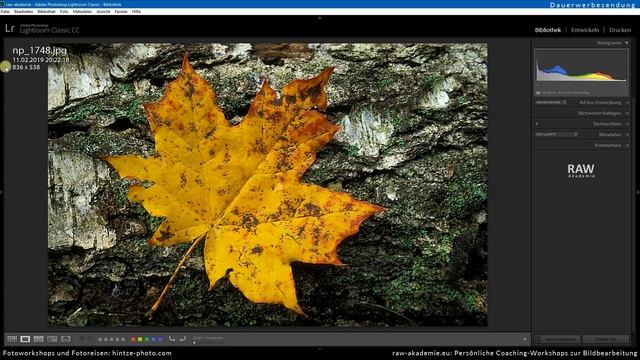Click the rotate right icon in toolbar

(x=183, y=339)
